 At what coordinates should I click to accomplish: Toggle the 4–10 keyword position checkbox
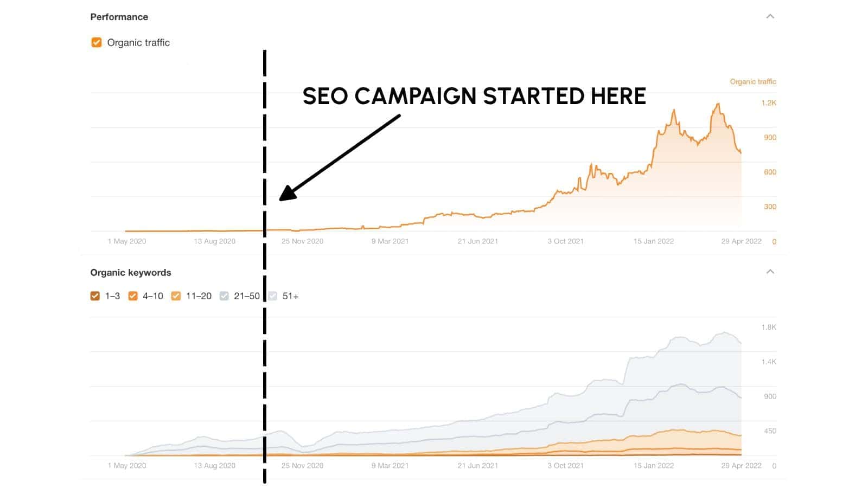click(x=133, y=296)
